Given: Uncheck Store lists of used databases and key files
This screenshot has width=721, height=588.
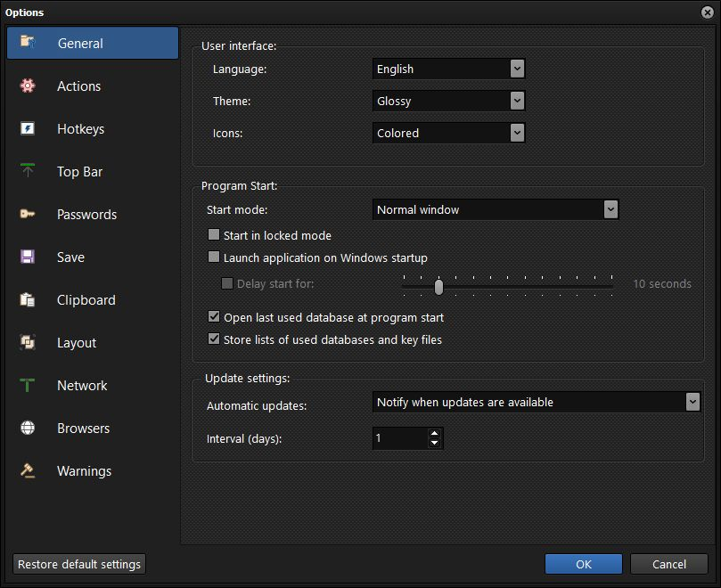Looking at the screenshot, I should [x=214, y=339].
